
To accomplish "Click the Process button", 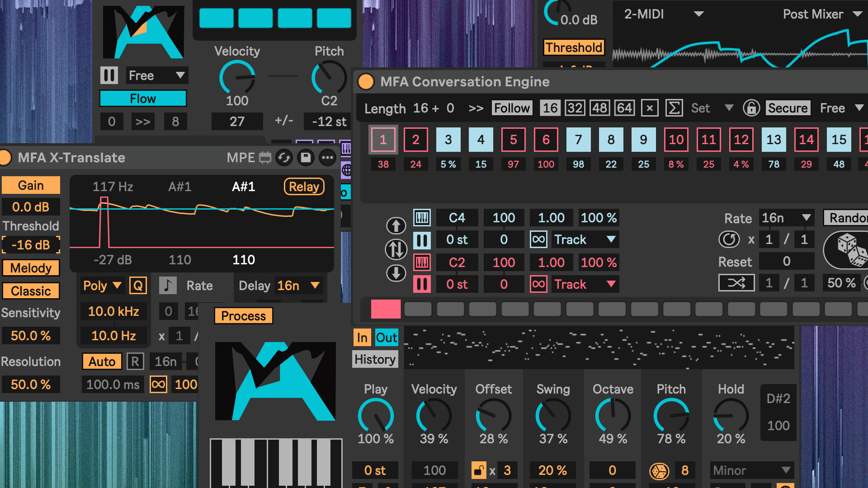I will coord(243,316).
